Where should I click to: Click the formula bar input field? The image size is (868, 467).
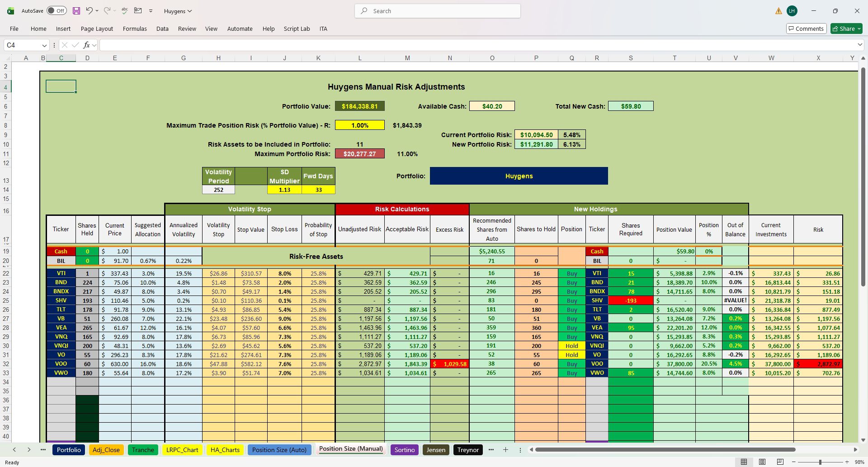(477, 45)
